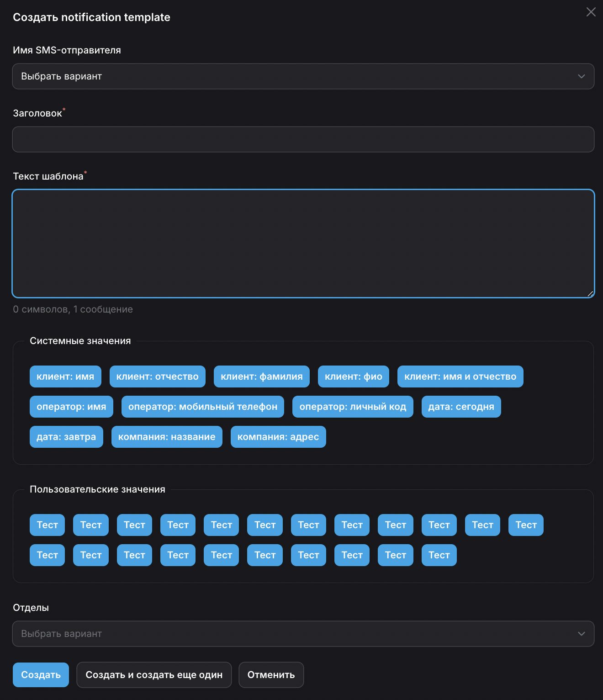Grab the text area resize handle
The height and width of the screenshot is (700, 603).
coord(590,294)
